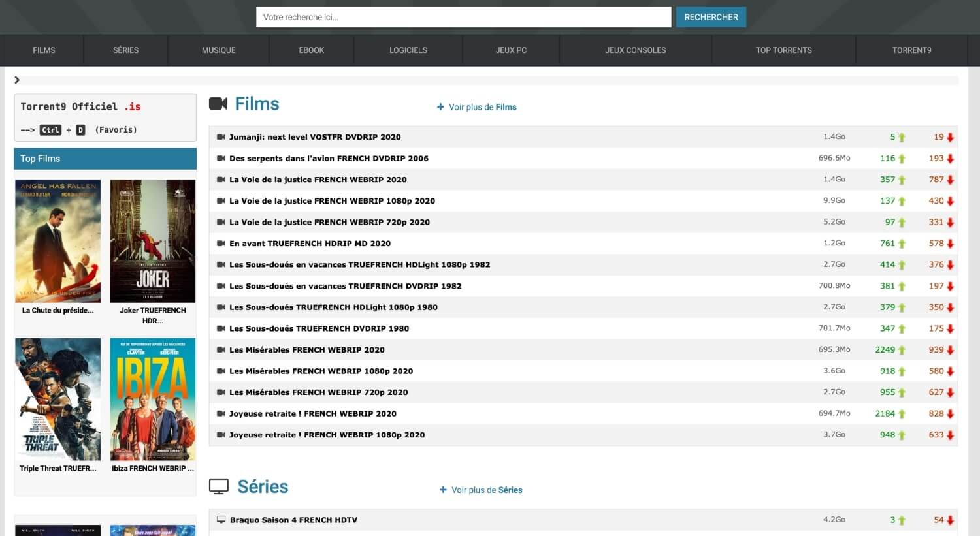Image resolution: width=980 pixels, height=536 pixels.
Task: Focus the Votre recherche ici search field
Action: tap(463, 17)
